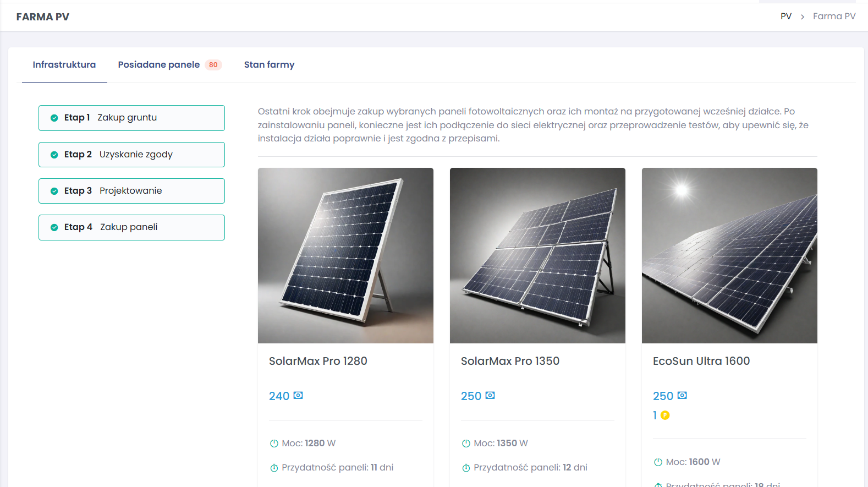The height and width of the screenshot is (487, 868).
Task: Open the SolarMax Pro 1350 product title
Action: tap(510, 361)
